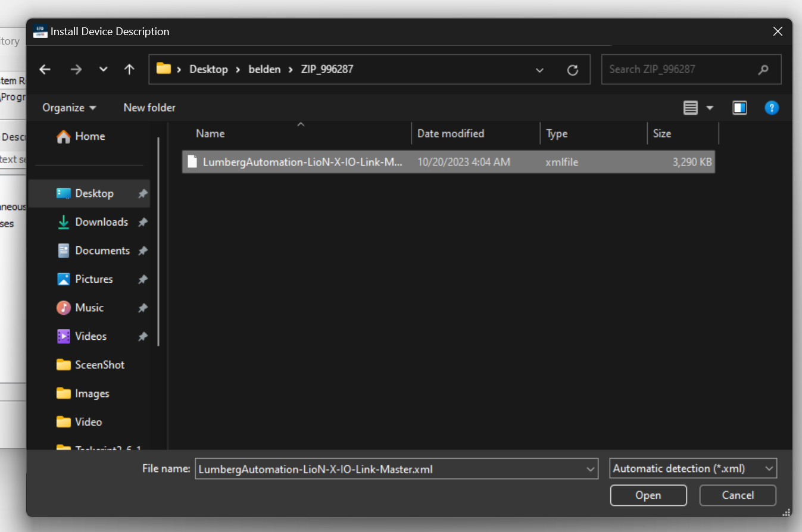Open the blue Help icon
The width and height of the screenshot is (802, 532).
tap(772, 108)
